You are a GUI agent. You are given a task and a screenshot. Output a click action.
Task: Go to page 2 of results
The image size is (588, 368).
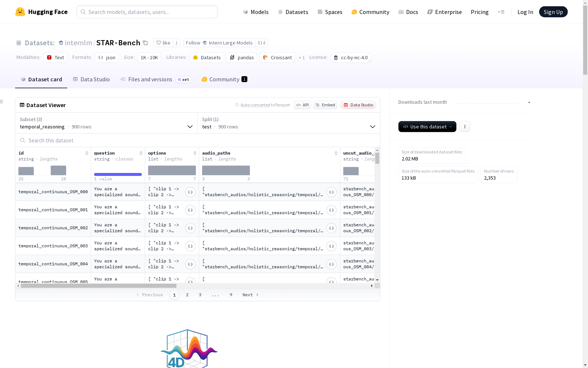pos(187,295)
